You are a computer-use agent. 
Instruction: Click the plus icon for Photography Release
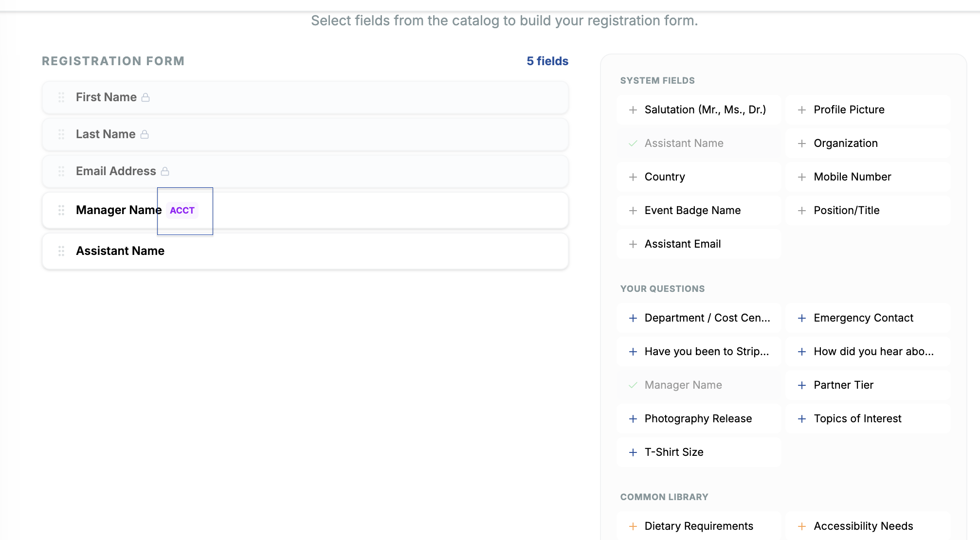point(633,419)
